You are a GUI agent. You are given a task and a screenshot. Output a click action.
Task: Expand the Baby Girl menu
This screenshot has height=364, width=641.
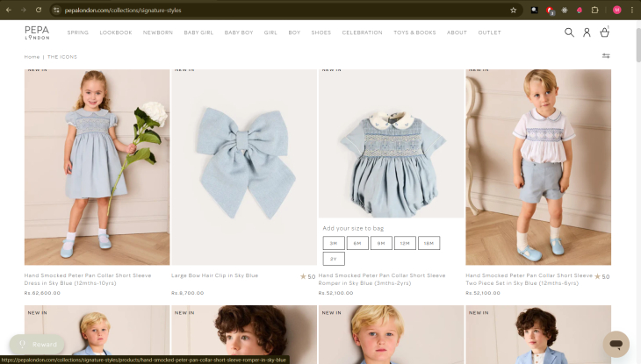click(198, 32)
